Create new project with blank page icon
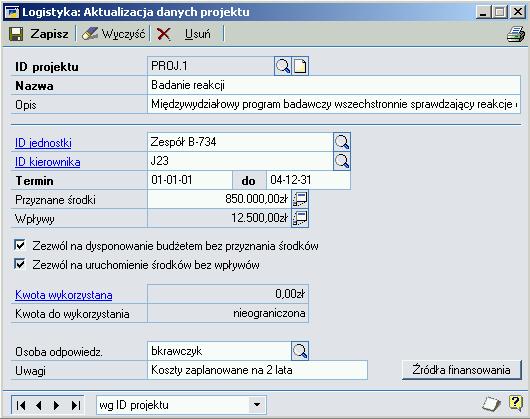530x419 pixels. coord(300,66)
